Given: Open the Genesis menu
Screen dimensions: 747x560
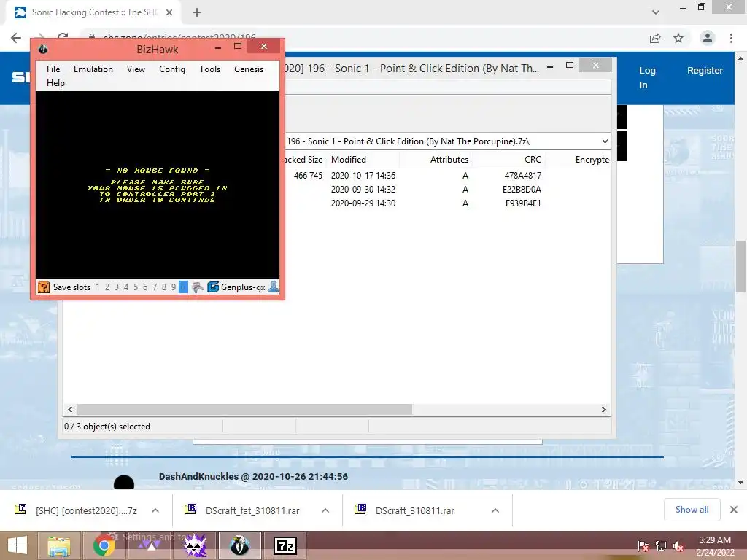Looking at the screenshot, I should coord(249,69).
